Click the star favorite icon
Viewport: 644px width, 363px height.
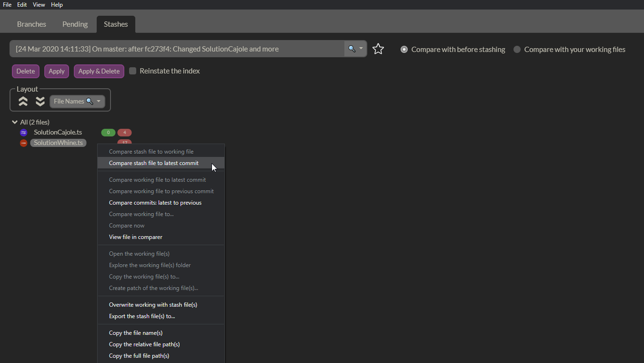coord(378,49)
